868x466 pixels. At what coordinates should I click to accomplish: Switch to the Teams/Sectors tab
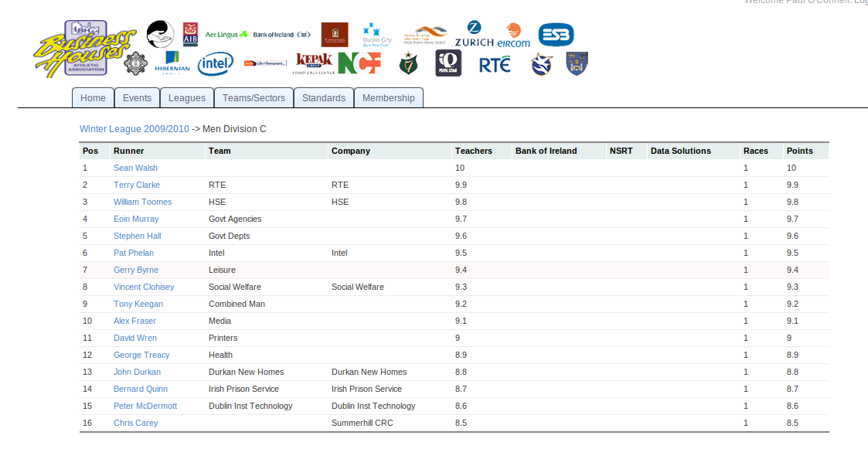(254, 98)
